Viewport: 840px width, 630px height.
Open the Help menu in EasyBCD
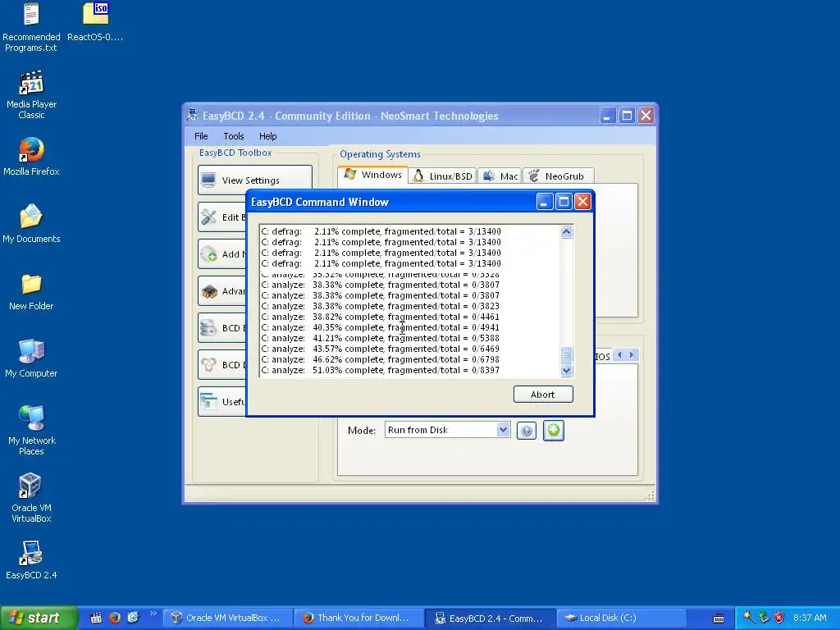(x=268, y=136)
